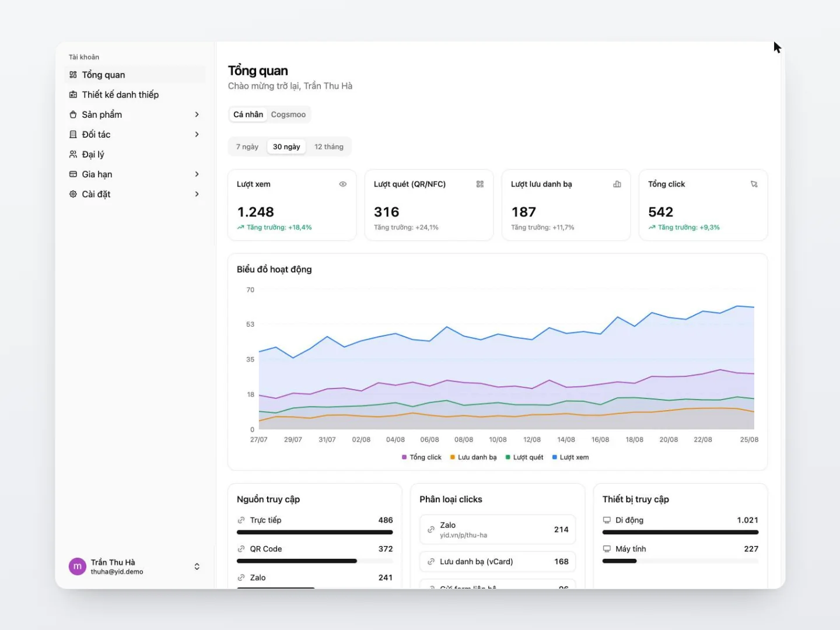Click the link icon beside Trực tiếp

click(x=241, y=520)
